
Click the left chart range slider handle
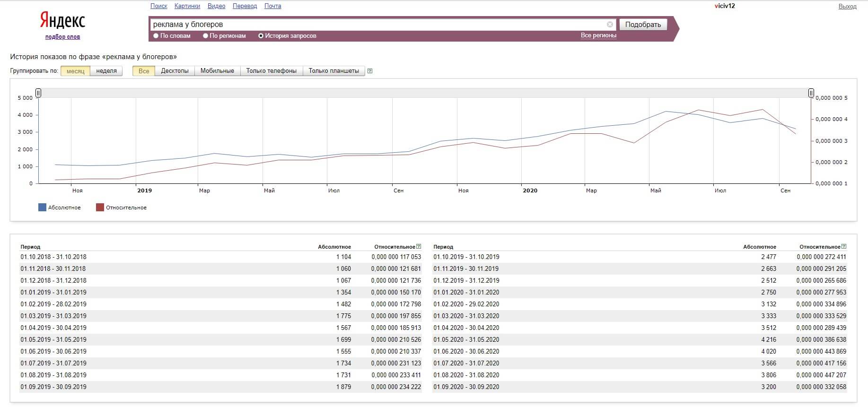(x=38, y=93)
